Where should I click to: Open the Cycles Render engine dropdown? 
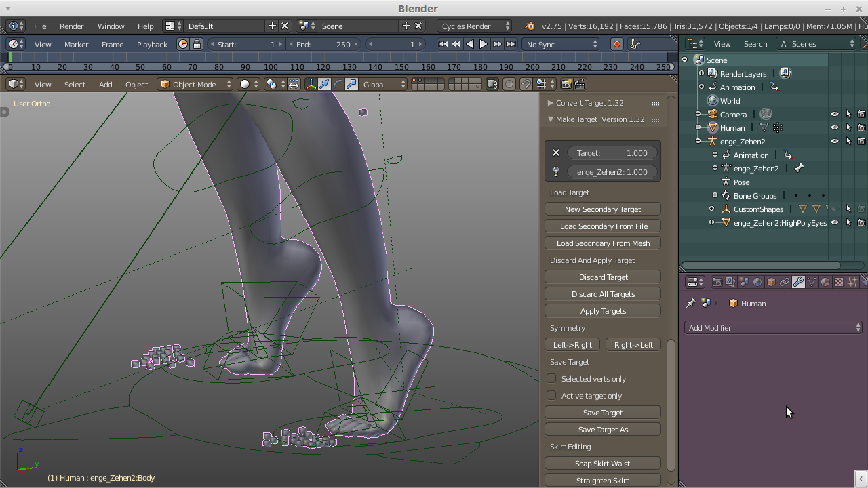[x=475, y=26]
